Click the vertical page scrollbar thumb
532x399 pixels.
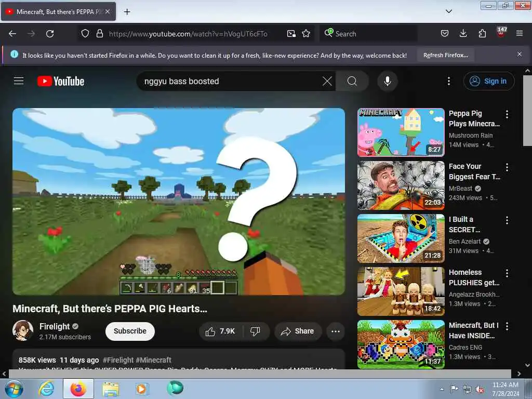[x=527, y=111]
